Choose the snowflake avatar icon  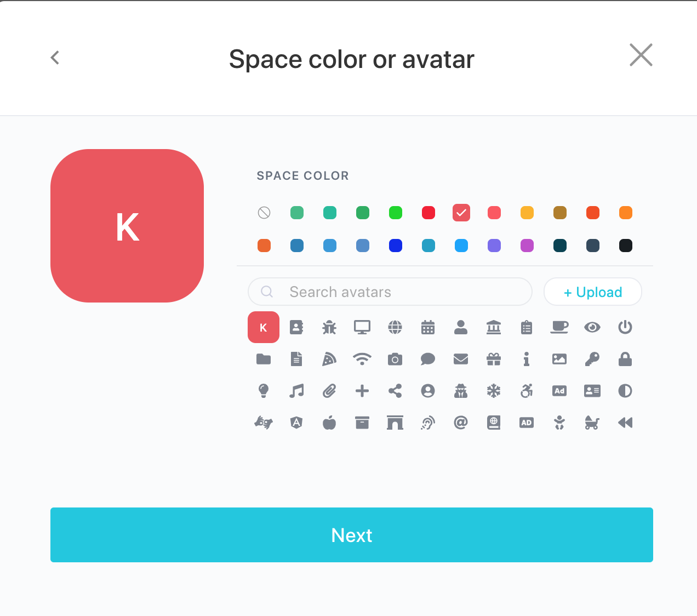(x=494, y=391)
